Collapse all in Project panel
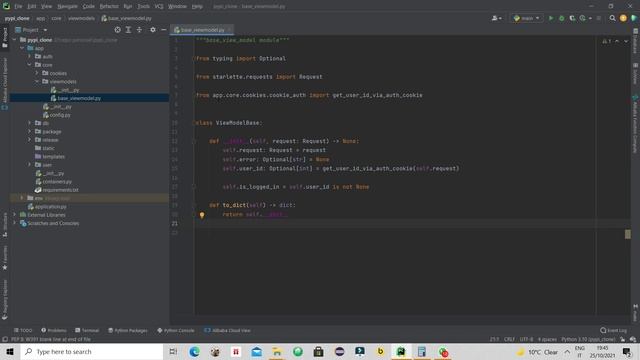This screenshot has width=640, height=360. tap(139, 30)
